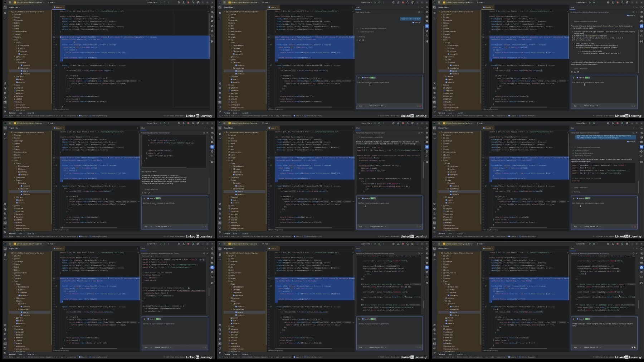
Task: Open Structure tool icon in window without Chat panel
Action: click(x=5, y=13)
